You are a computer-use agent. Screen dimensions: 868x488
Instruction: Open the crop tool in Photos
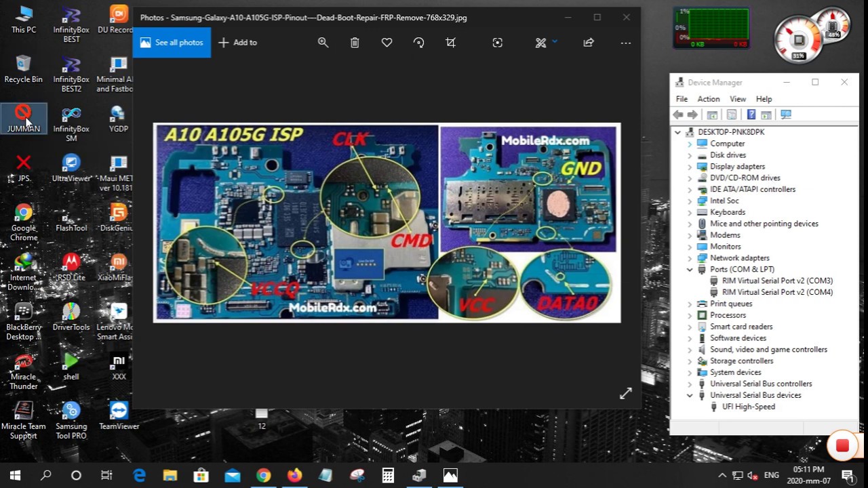[x=450, y=43]
